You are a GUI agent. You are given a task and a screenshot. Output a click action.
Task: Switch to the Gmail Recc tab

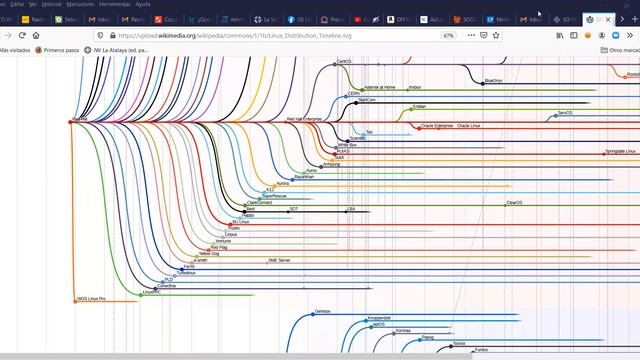[x=133, y=19]
